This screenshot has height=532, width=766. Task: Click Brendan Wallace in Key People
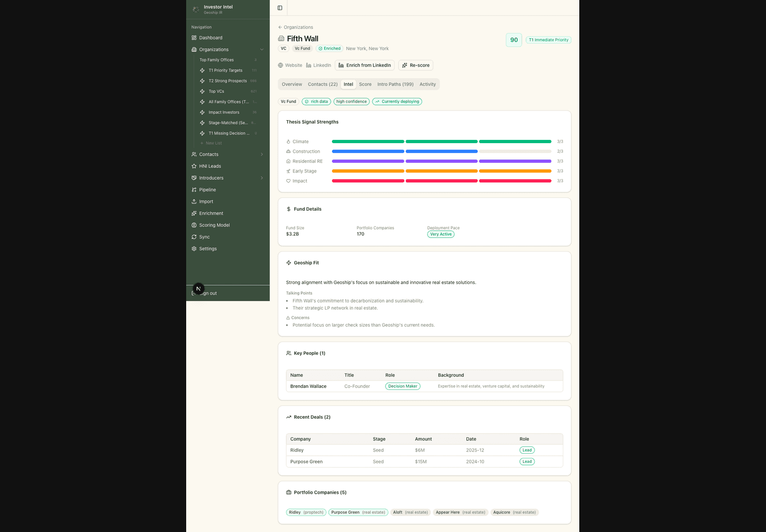click(309, 386)
